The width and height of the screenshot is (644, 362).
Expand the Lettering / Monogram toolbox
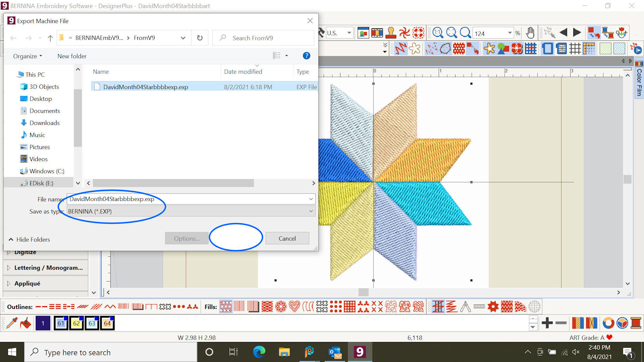(x=45, y=268)
